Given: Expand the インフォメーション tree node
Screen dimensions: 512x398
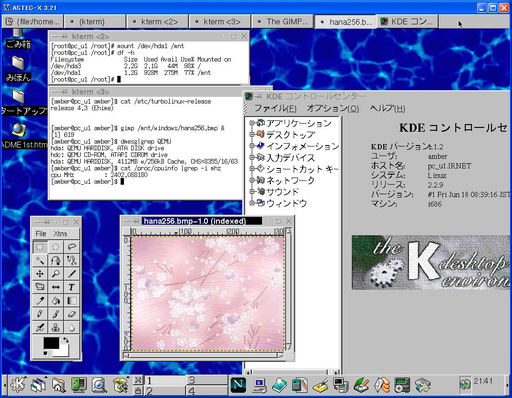Looking at the screenshot, I should click(252, 146).
